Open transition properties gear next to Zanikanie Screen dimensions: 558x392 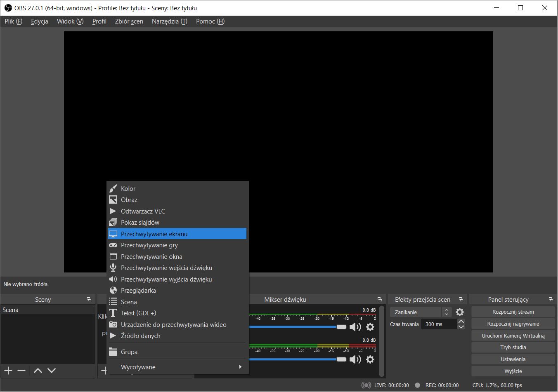459,312
